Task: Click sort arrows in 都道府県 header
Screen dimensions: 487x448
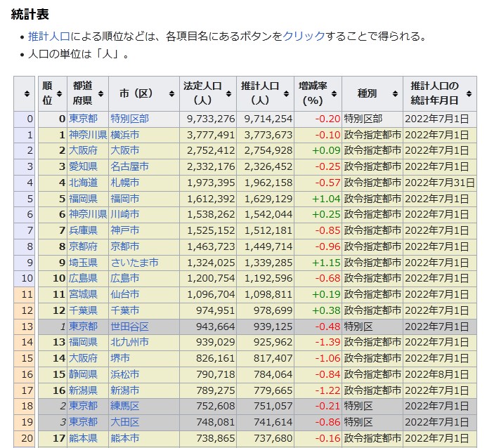Action: click(x=102, y=93)
